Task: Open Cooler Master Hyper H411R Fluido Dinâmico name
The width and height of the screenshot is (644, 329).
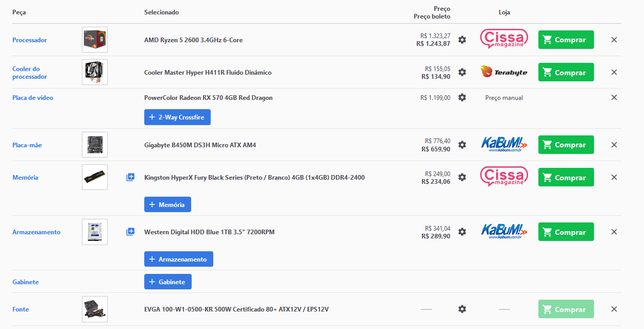Action: pos(208,72)
